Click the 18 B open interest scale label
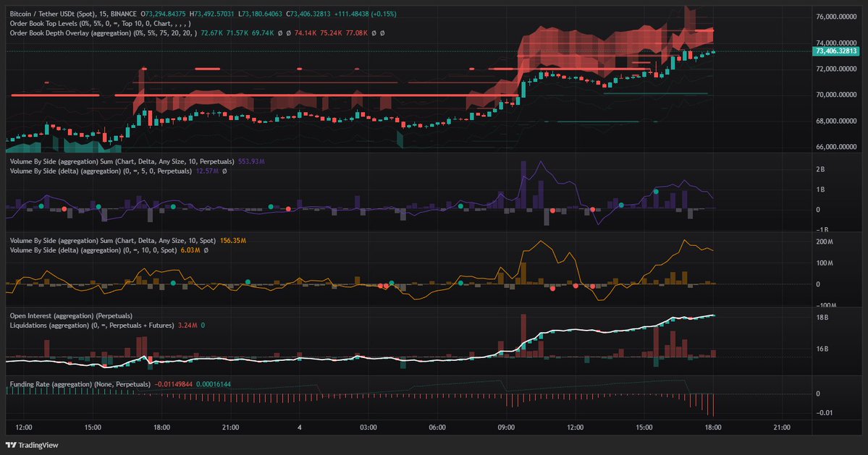 tap(822, 318)
